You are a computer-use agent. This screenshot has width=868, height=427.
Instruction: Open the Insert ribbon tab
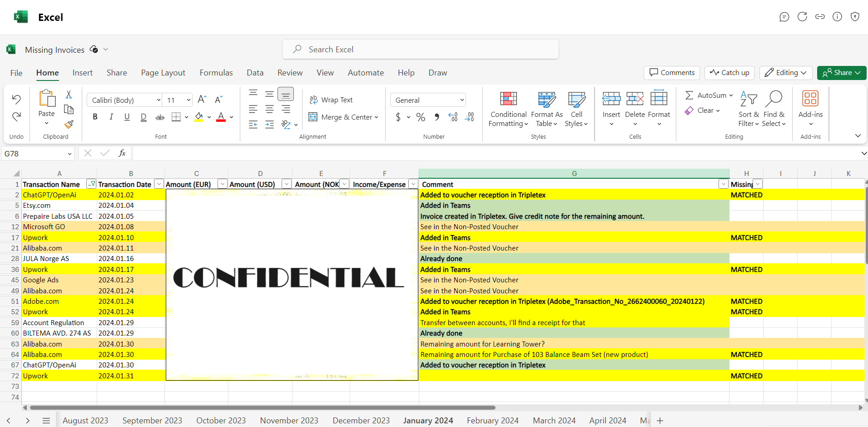click(x=82, y=73)
